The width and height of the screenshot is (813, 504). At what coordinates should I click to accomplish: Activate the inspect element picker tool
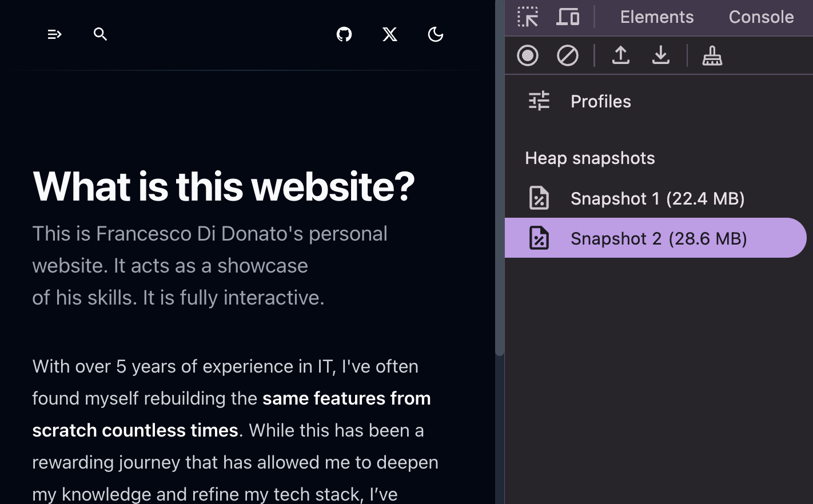coord(528,17)
